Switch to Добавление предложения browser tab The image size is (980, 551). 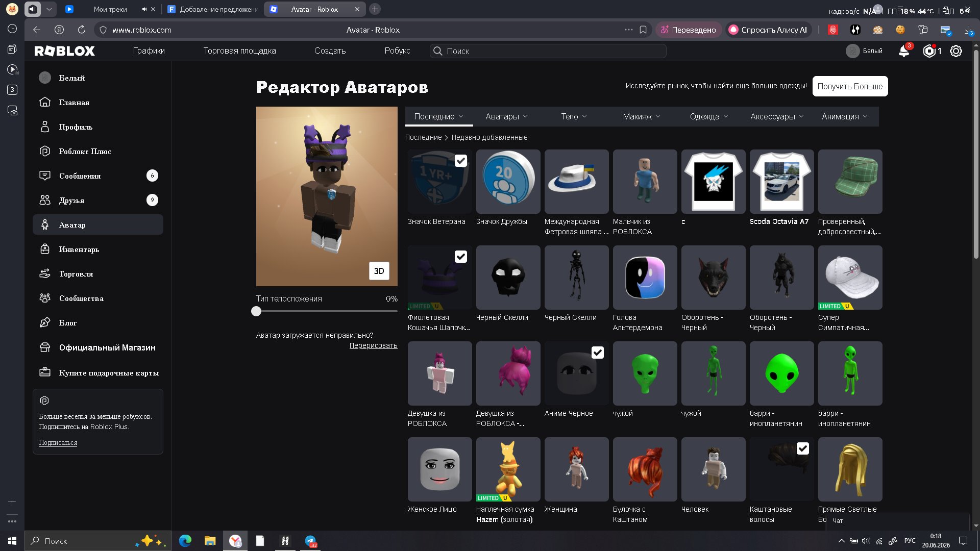213,9
